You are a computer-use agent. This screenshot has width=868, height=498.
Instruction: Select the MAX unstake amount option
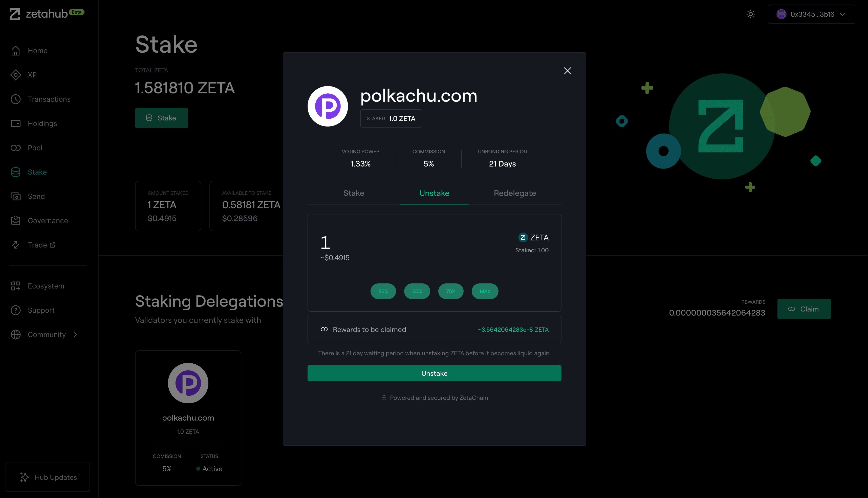[x=485, y=291]
